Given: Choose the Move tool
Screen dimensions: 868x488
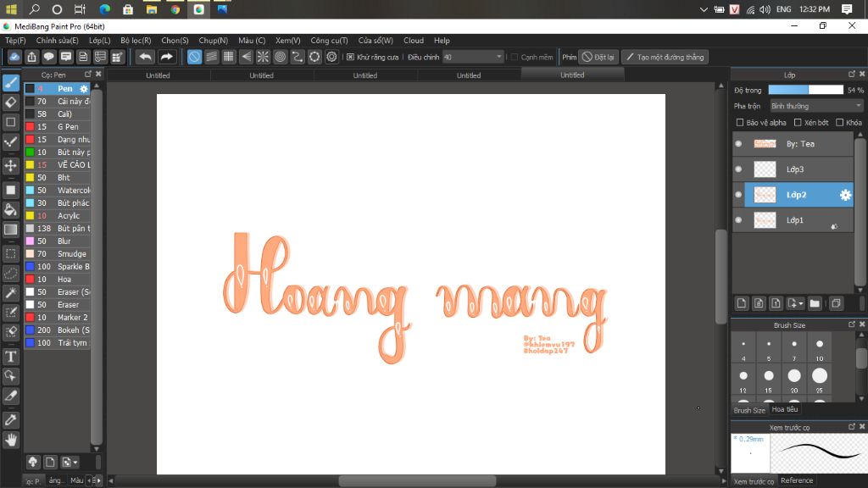Looking at the screenshot, I should (x=10, y=165).
